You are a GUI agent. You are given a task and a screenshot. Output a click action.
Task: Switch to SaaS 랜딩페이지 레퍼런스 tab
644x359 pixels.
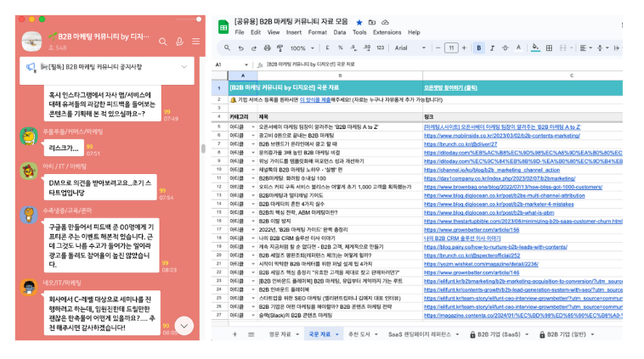(420, 334)
